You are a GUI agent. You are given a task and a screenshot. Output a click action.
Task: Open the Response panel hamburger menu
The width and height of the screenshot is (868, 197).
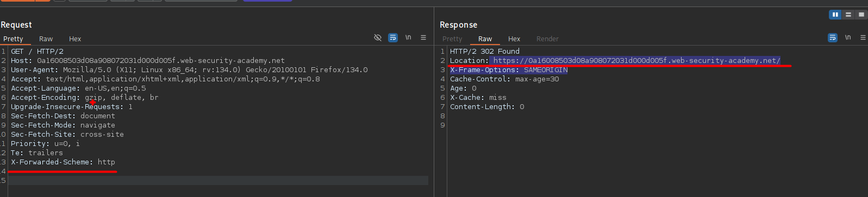[863, 37]
